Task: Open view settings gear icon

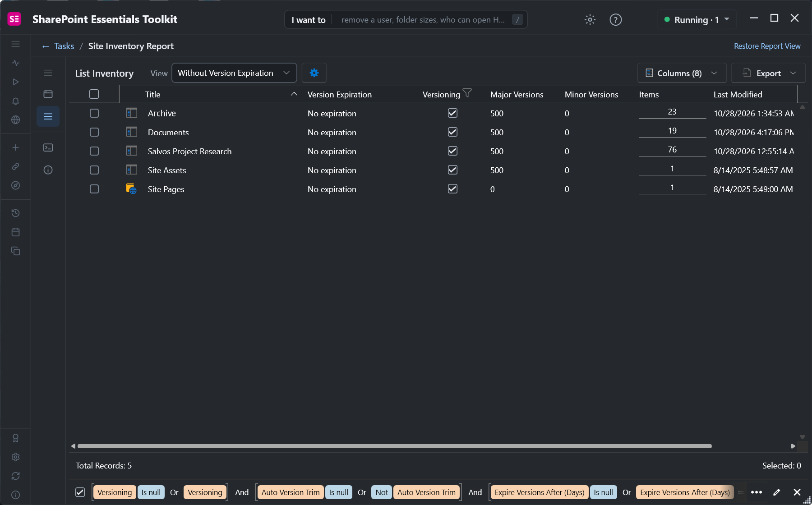Action: (314, 73)
